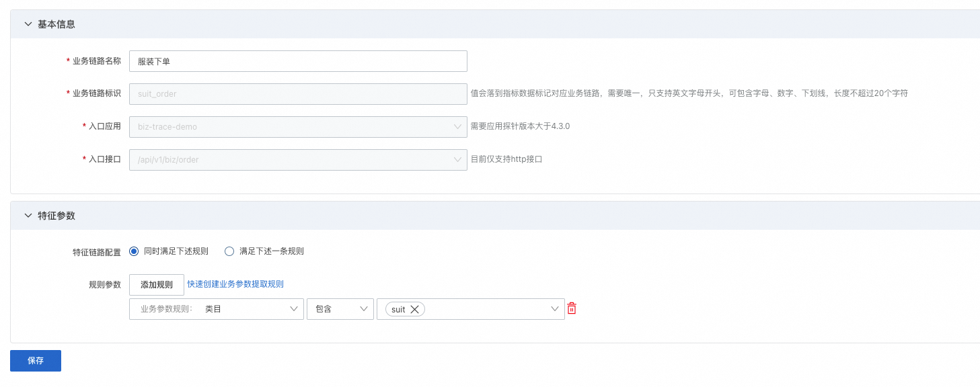
Task: Select 同时满足下述规则 radio option
Action: 134,251
